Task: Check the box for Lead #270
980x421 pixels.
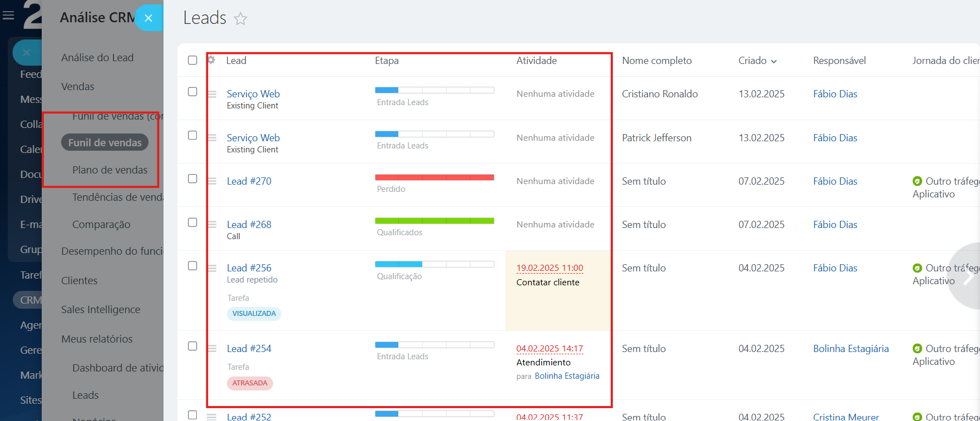Action: [192, 179]
